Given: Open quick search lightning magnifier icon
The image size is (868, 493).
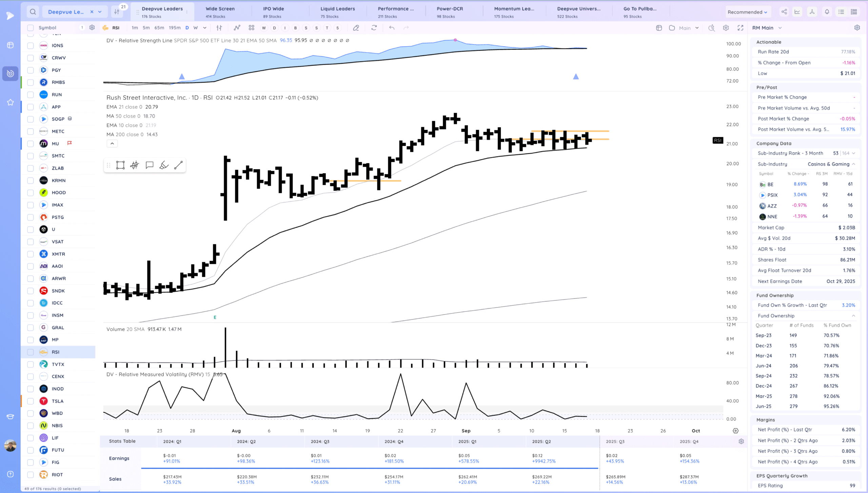Looking at the screenshot, I should (x=712, y=28).
